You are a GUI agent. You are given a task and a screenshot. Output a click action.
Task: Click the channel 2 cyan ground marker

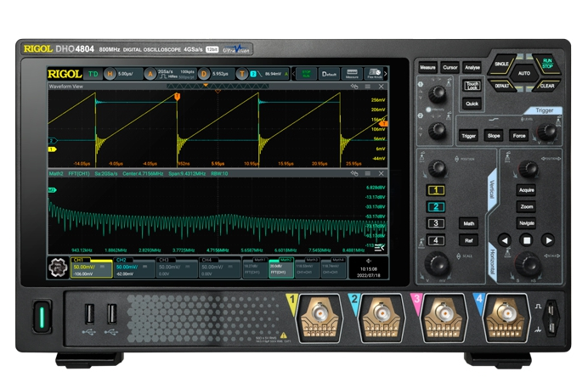click(x=53, y=141)
